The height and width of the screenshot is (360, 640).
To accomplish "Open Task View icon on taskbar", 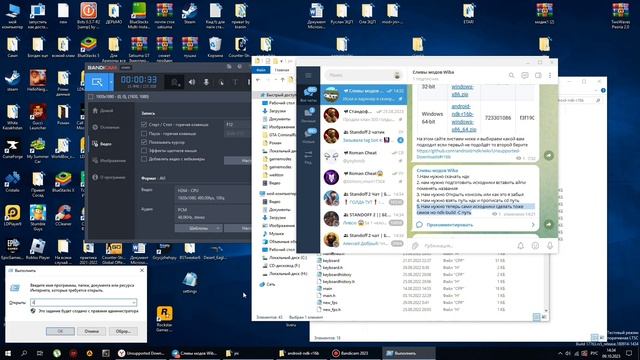I will click(x=40, y=353).
